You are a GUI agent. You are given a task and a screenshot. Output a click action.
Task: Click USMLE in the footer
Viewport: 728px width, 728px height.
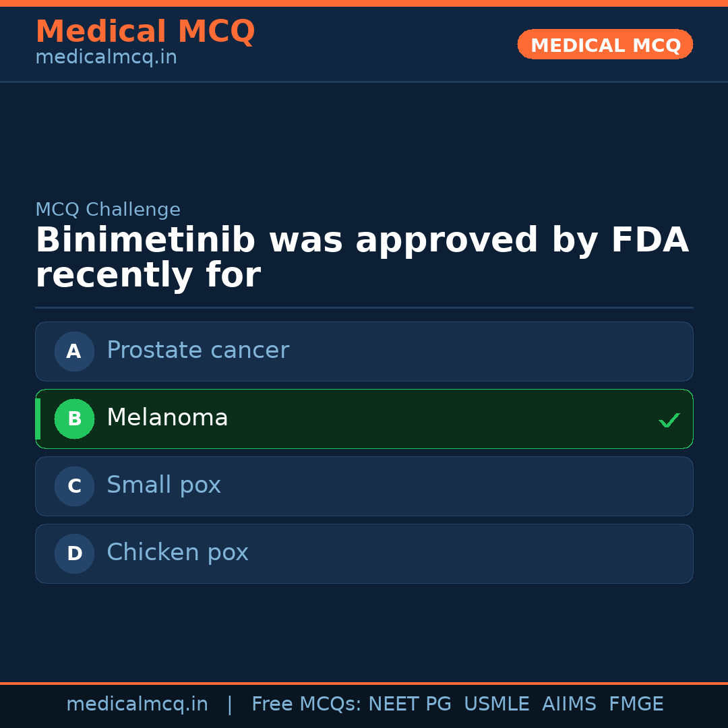pos(496,704)
